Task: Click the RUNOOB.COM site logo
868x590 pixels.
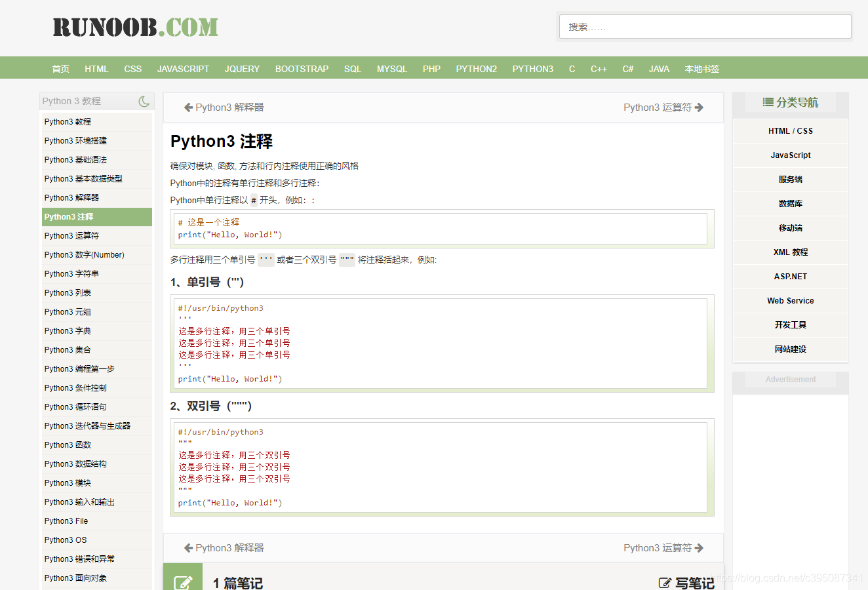Action: pyautogui.click(x=136, y=27)
